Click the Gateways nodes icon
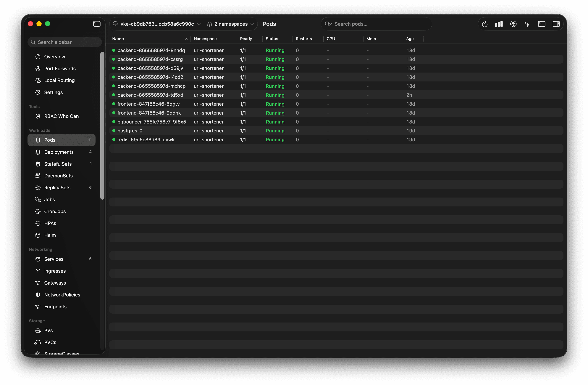The width and height of the screenshot is (588, 385). (38, 283)
